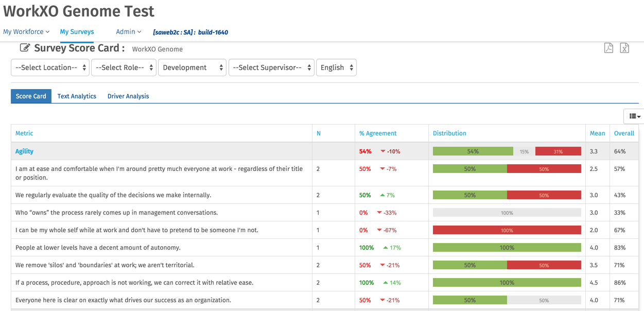Select the Score Card tab
This screenshot has width=644, height=311.
click(x=31, y=96)
